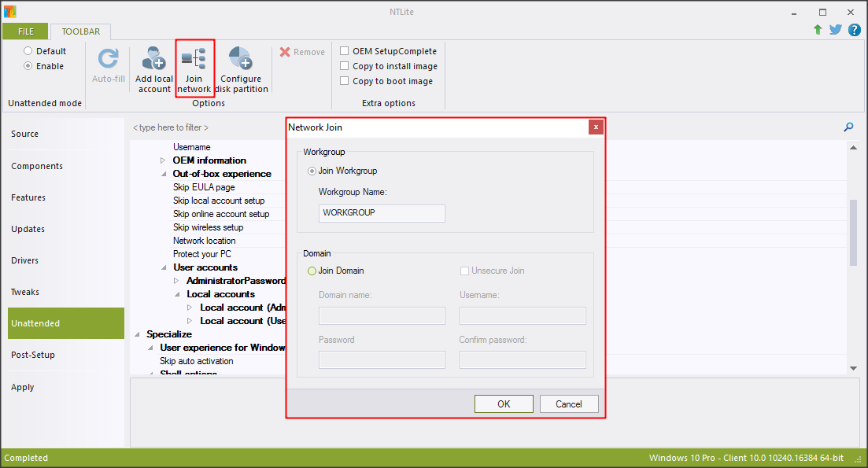This screenshot has height=468, width=868.
Task: Expand the OEM information tree node
Action: (x=163, y=160)
